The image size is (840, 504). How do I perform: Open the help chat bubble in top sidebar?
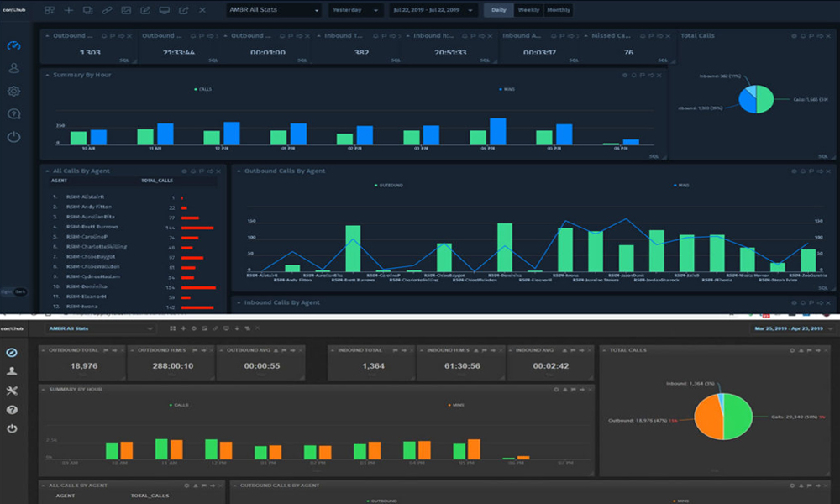[x=14, y=113]
